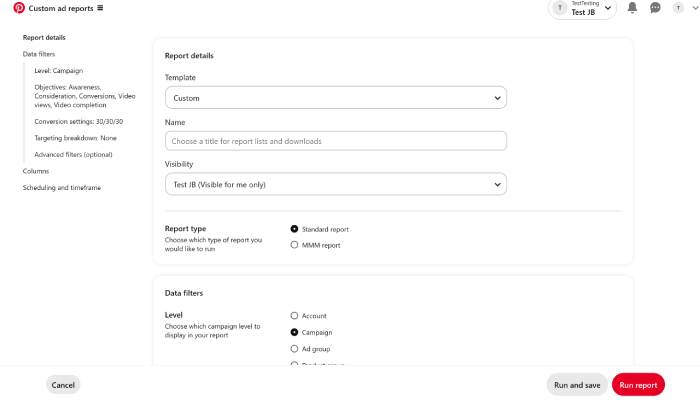Image resolution: width=700 pixels, height=400 pixels.
Task: Open the Visibility dropdown
Action: (336, 184)
